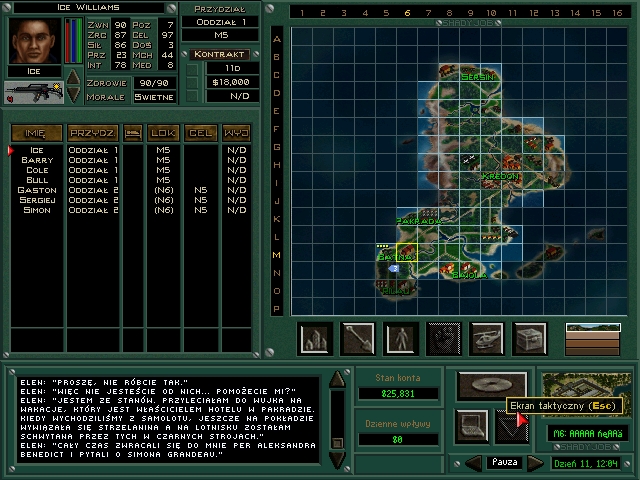640x480 pixels.
Task: Switch to next merc with down arrow
Action: (x=73, y=95)
